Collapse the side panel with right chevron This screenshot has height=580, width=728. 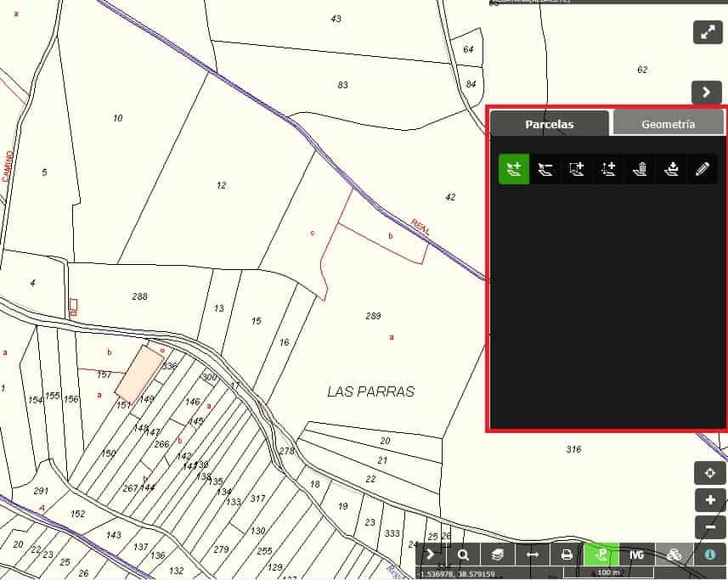tap(707, 92)
